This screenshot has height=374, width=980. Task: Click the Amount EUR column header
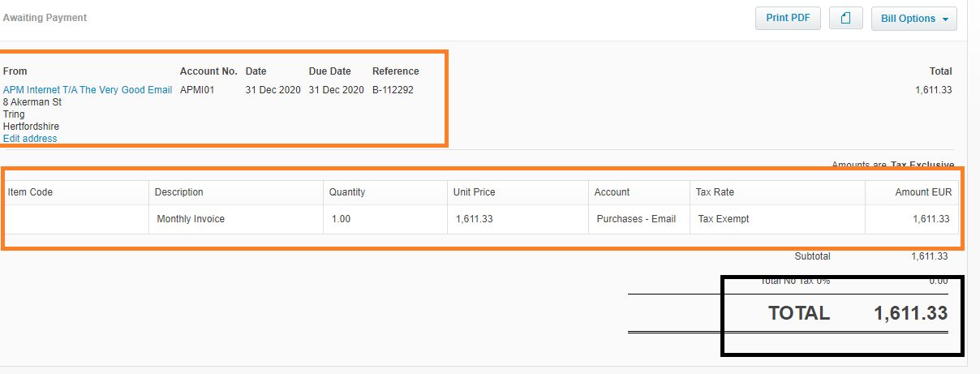coord(912,192)
